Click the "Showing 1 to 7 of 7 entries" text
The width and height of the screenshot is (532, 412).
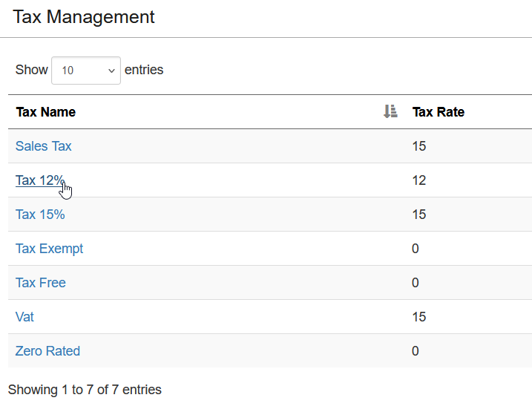click(85, 390)
